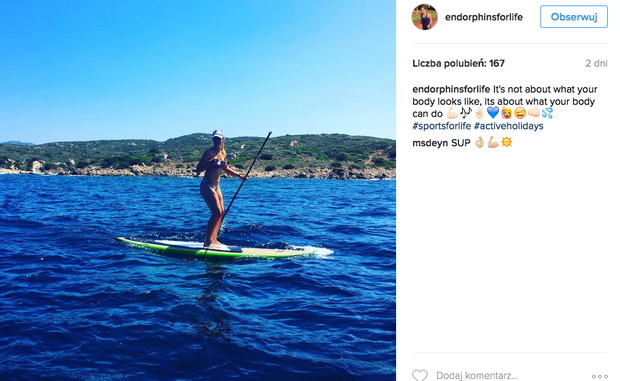Image resolution: width=620 pixels, height=381 pixels.
Task: Click the sun emoji in msdeyn's comment
Action: (x=507, y=142)
